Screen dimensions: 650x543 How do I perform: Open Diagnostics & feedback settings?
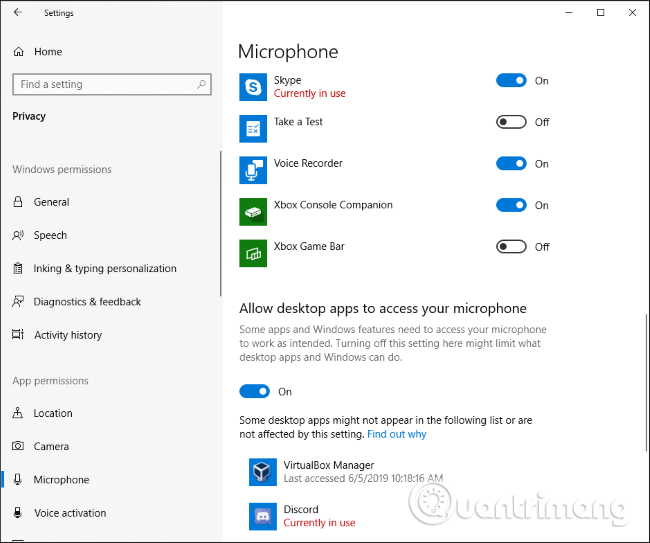tap(87, 302)
